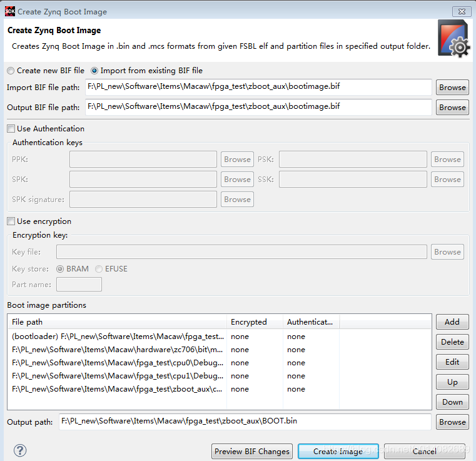The height and width of the screenshot is (461, 476).
Task: Click the Key file input field
Action: (241, 252)
